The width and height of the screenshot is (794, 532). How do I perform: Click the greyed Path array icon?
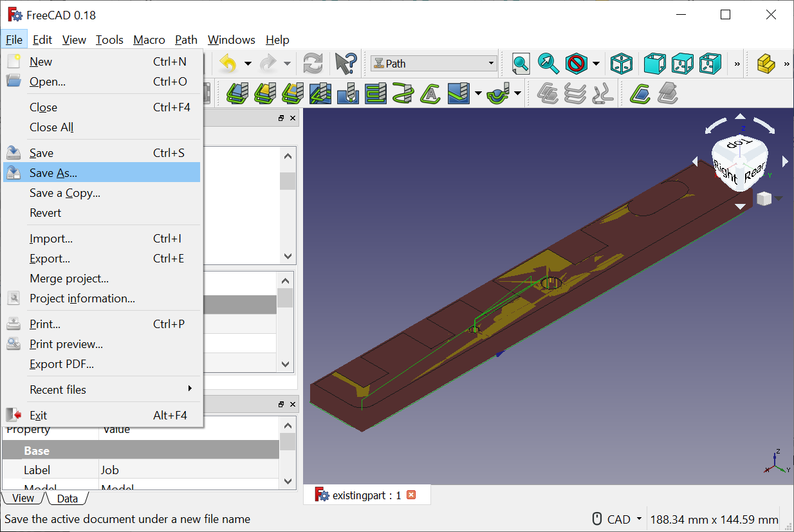pos(575,93)
